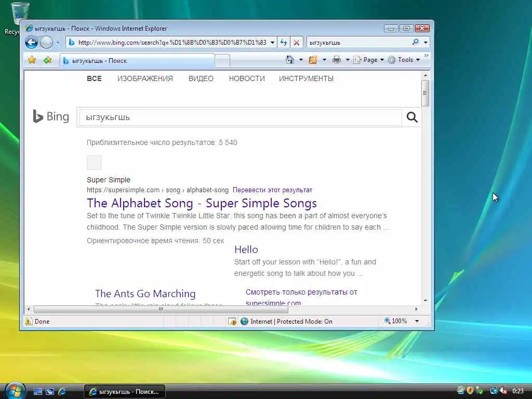
Task: Click the horizontal scrollbar right arrow
Action: (x=417, y=309)
